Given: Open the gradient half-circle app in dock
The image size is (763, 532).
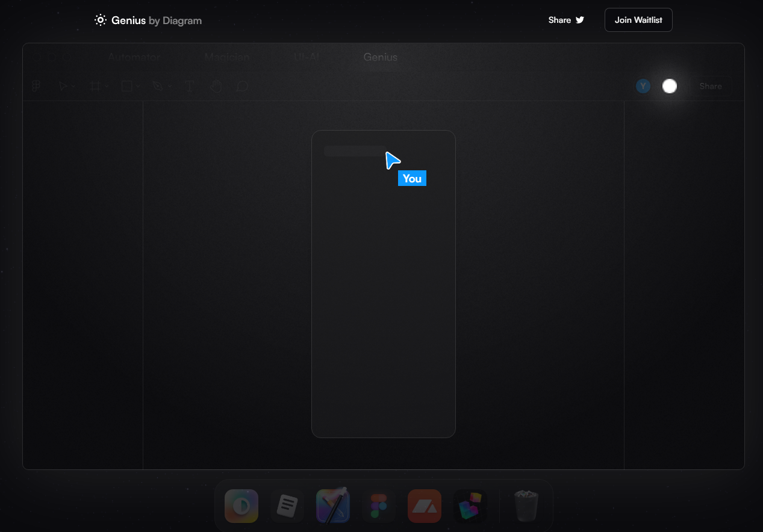Looking at the screenshot, I should [241, 506].
